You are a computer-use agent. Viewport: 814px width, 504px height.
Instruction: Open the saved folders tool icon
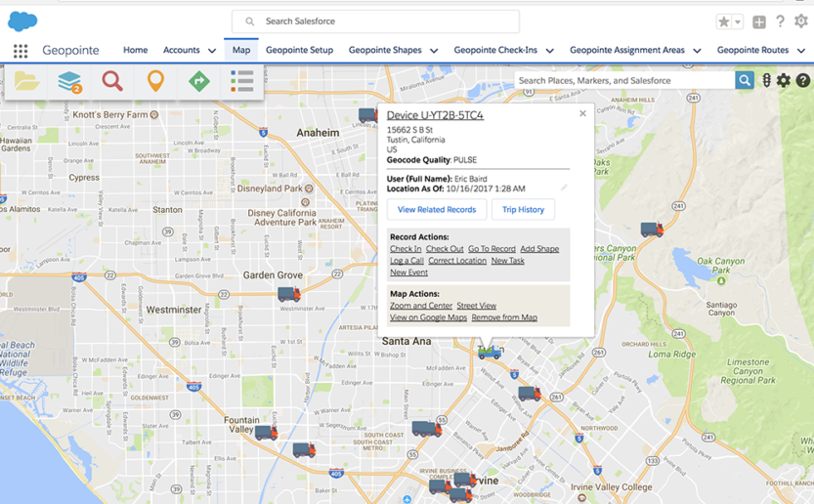(x=27, y=81)
